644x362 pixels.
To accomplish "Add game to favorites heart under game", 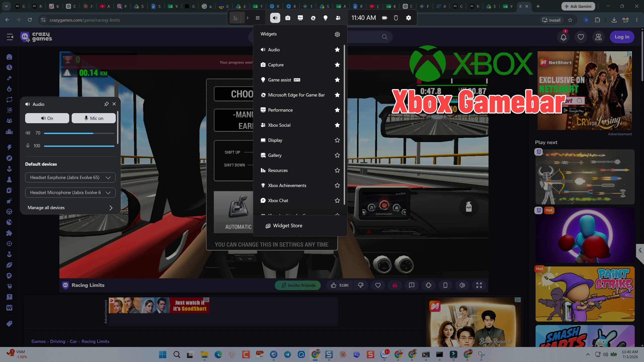I will [x=378, y=285].
